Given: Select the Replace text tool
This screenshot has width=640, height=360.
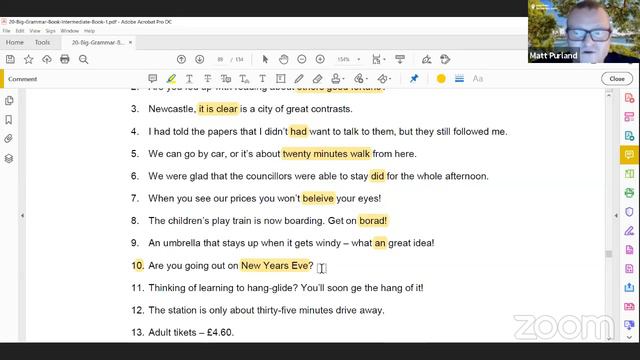Looking at the screenshot, I should [x=226, y=78].
